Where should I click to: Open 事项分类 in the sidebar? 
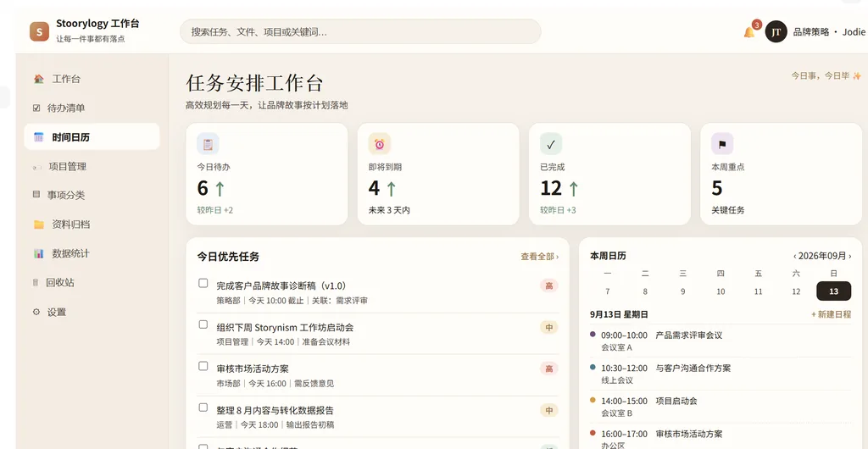(x=92, y=195)
